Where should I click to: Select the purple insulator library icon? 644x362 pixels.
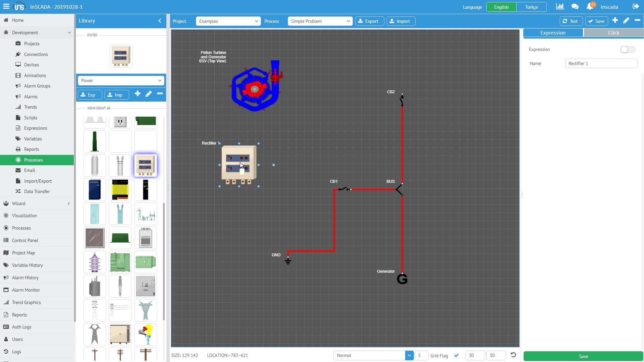pyautogui.click(x=95, y=262)
